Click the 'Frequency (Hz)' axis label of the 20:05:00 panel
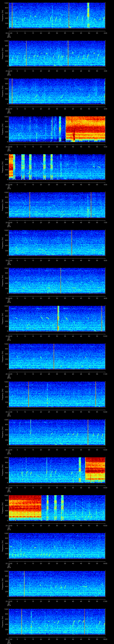Screen dimensions: 114x644 tap(3, 167)
